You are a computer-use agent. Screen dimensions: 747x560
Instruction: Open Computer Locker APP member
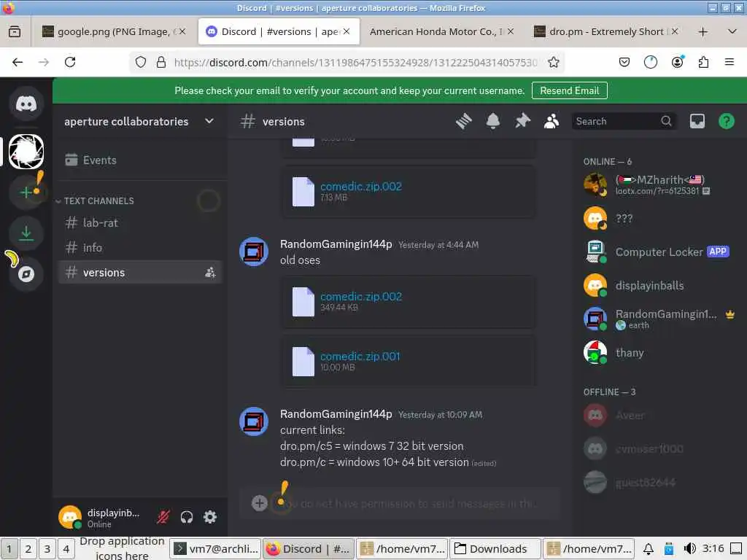(x=659, y=252)
